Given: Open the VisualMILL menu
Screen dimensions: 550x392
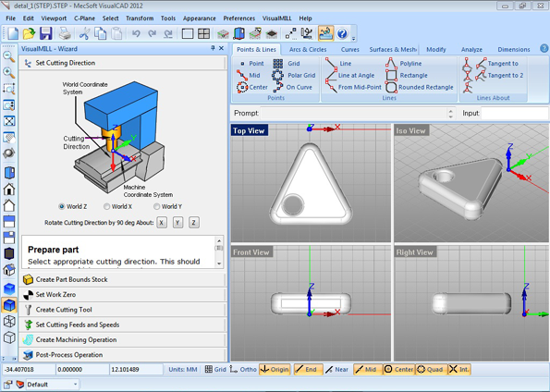Looking at the screenshot, I should click(x=277, y=18).
